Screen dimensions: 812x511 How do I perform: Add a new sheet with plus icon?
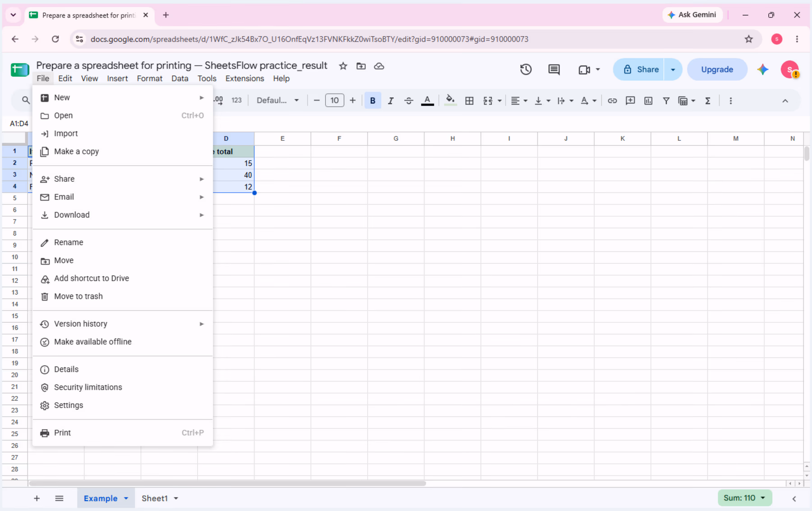[37, 498]
